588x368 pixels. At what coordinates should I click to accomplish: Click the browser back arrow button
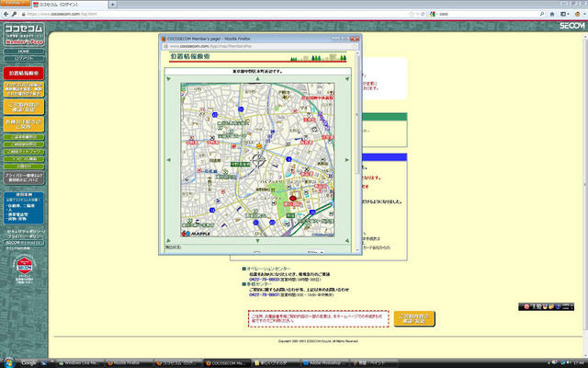click(x=7, y=16)
